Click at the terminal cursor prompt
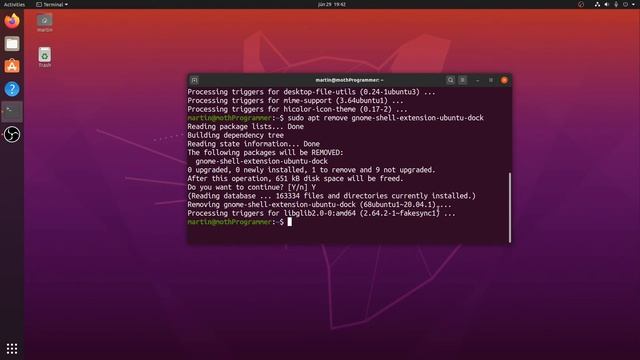The image size is (640, 360). [289, 222]
